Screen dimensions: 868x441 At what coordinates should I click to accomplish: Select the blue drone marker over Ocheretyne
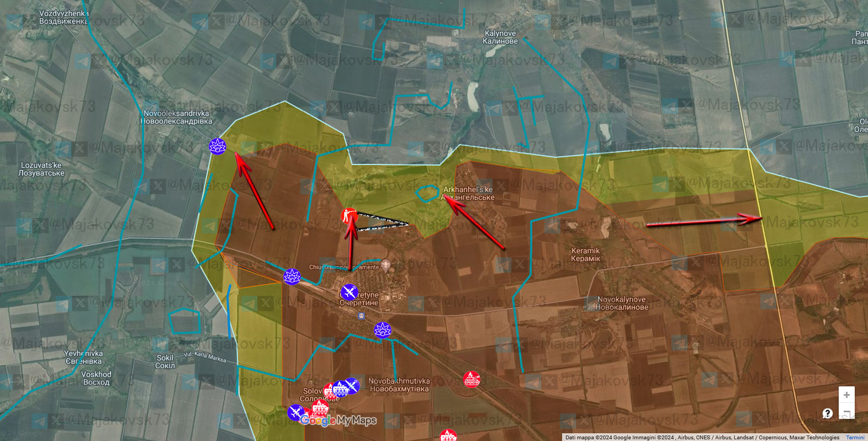click(349, 292)
